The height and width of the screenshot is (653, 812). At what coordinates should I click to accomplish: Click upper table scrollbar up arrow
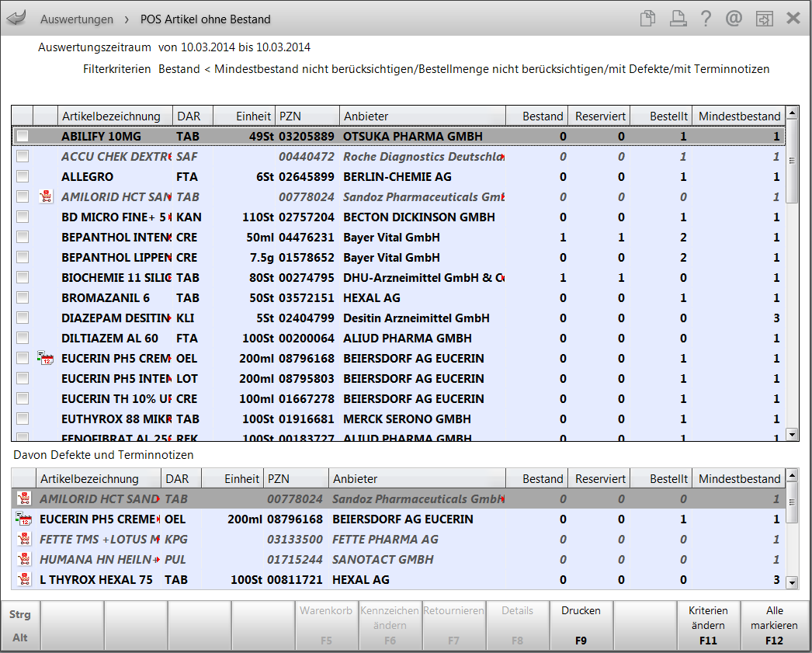[x=792, y=113]
